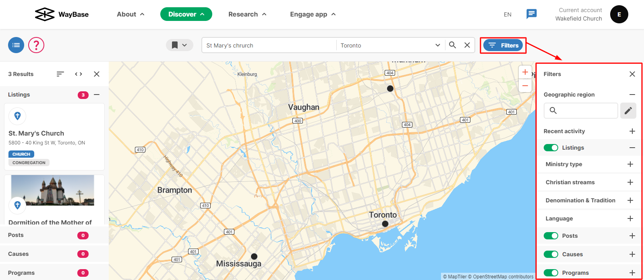Open the Causes results section
The image size is (644, 280).
pos(54,254)
